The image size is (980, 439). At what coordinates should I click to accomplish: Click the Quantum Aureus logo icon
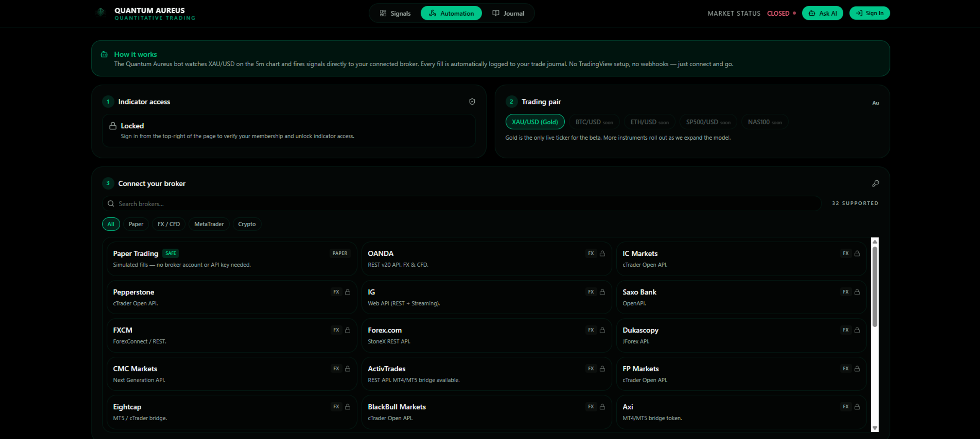click(x=101, y=13)
